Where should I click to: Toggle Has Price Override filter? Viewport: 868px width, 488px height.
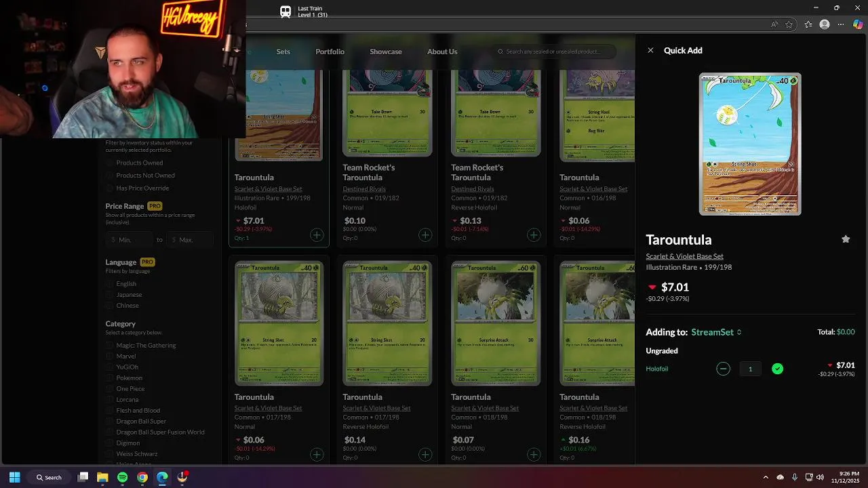(109, 188)
